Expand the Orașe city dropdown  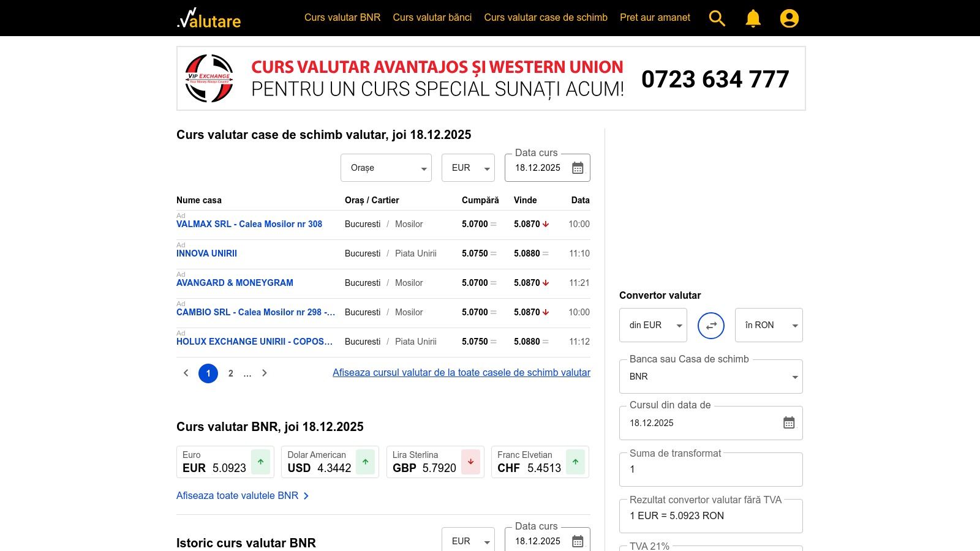(386, 168)
